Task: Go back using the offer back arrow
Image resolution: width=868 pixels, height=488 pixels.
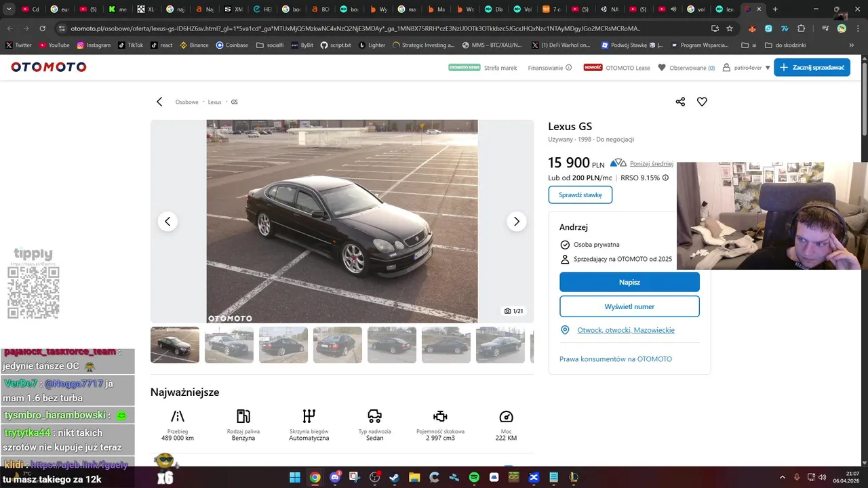Action: point(159,102)
